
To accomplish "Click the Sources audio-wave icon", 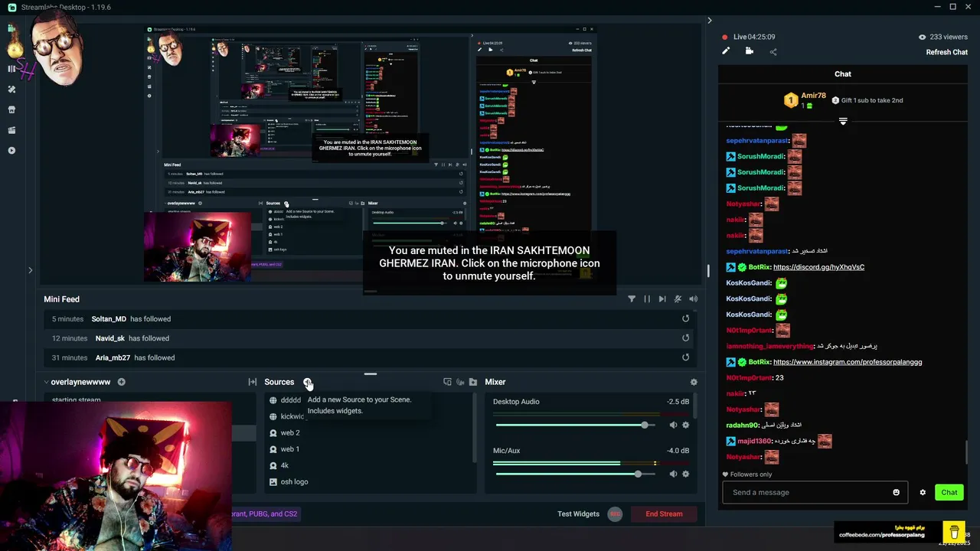I will click(x=460, y=382).
